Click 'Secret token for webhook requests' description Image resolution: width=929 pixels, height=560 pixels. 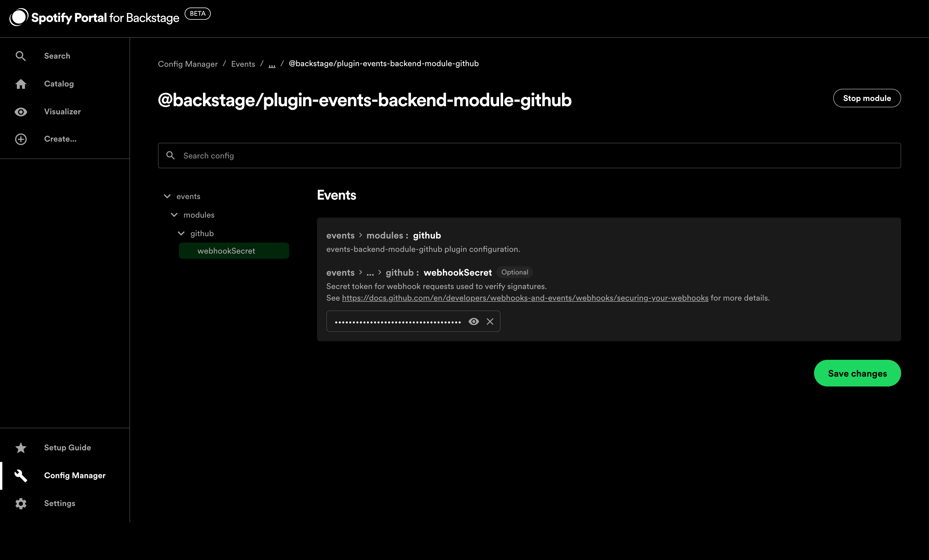point(436,286)
